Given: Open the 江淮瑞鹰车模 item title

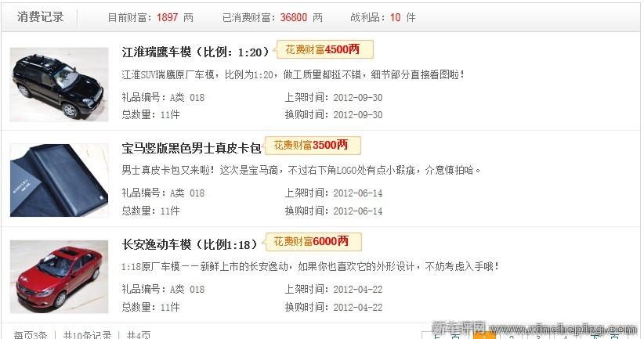Looking at the screenshot, I should tap(196, 52).
